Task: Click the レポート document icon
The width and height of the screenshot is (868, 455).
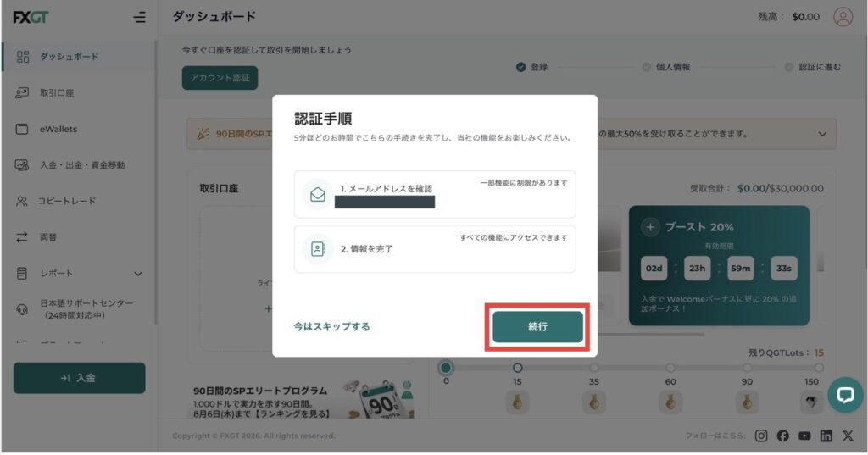Action: point(22,274)
